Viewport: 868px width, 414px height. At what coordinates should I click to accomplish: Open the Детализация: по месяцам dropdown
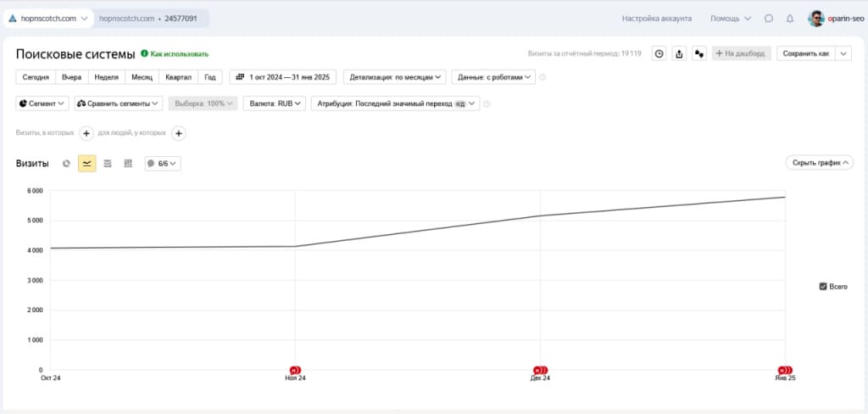395,77
